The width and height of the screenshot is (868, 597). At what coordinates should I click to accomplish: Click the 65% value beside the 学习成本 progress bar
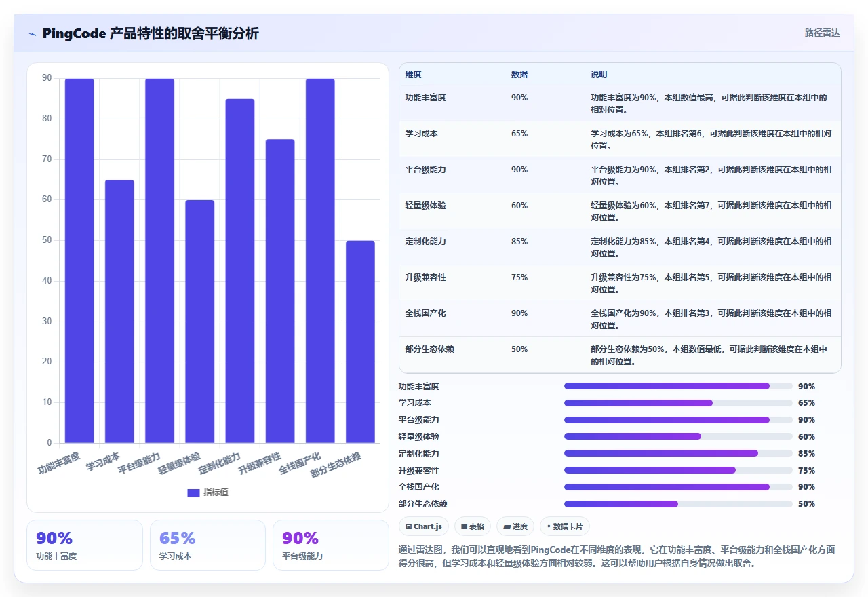(806, 403)
